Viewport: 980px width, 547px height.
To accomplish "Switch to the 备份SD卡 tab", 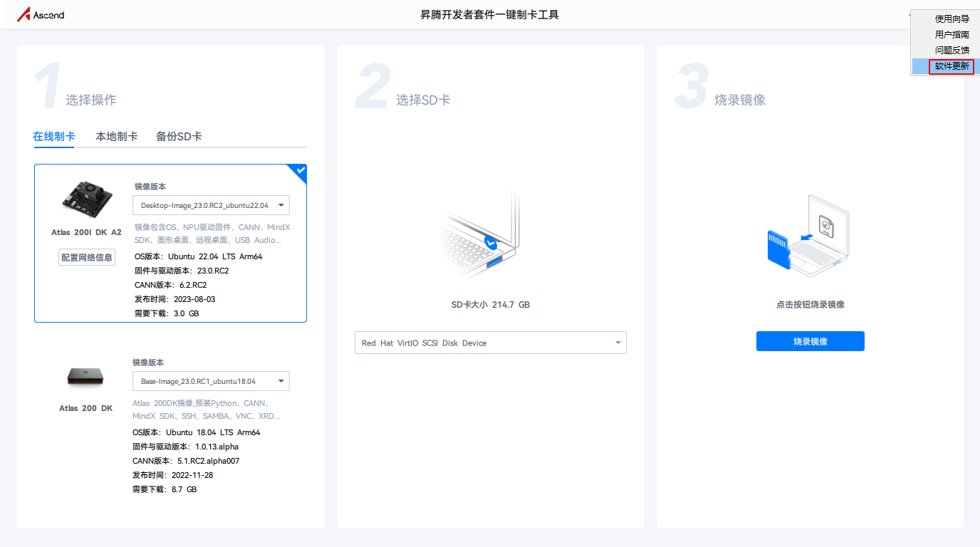I will pyautogui.click(x=179, y=136).
